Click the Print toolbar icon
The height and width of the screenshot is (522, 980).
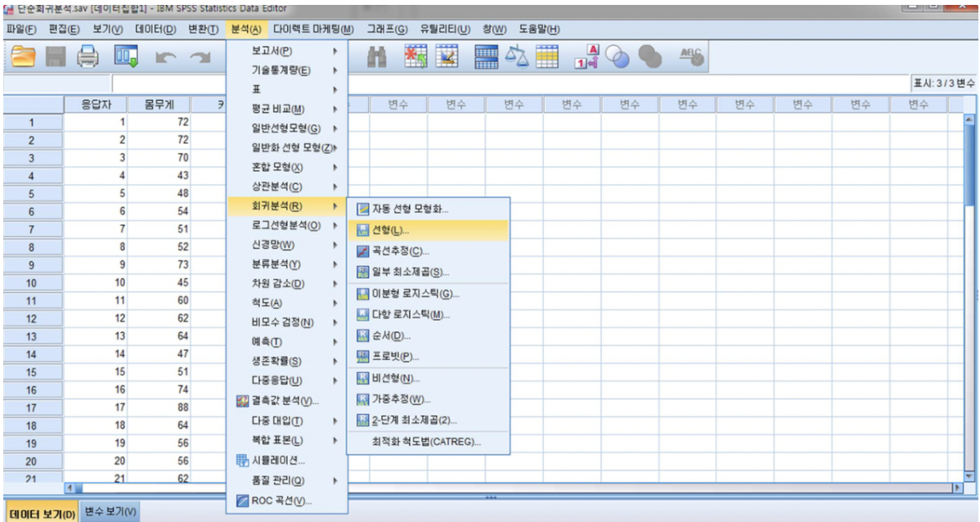[88, 57]
